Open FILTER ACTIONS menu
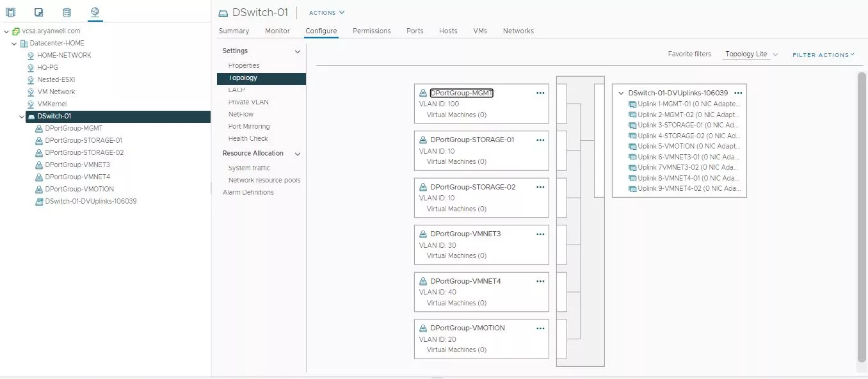The height and width of the screenshot is (379, 868). 823,55
